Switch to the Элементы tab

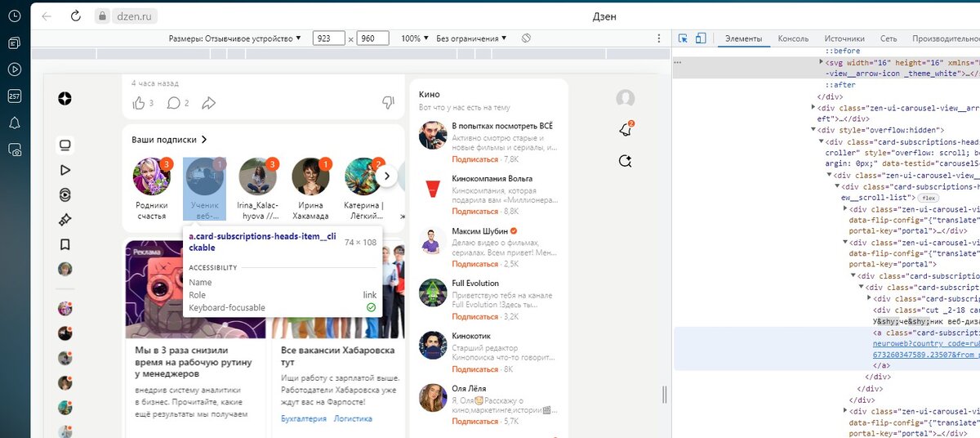743,38
